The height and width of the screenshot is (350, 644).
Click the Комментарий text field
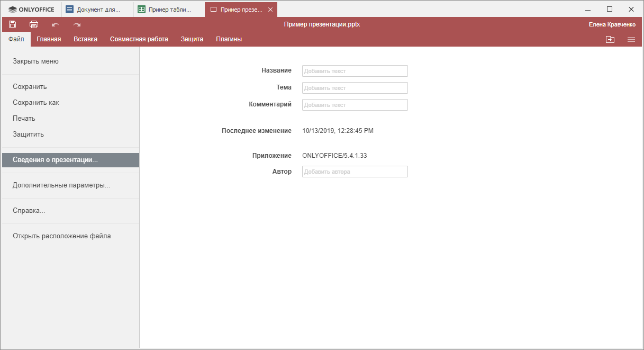(x=355, y=105)
